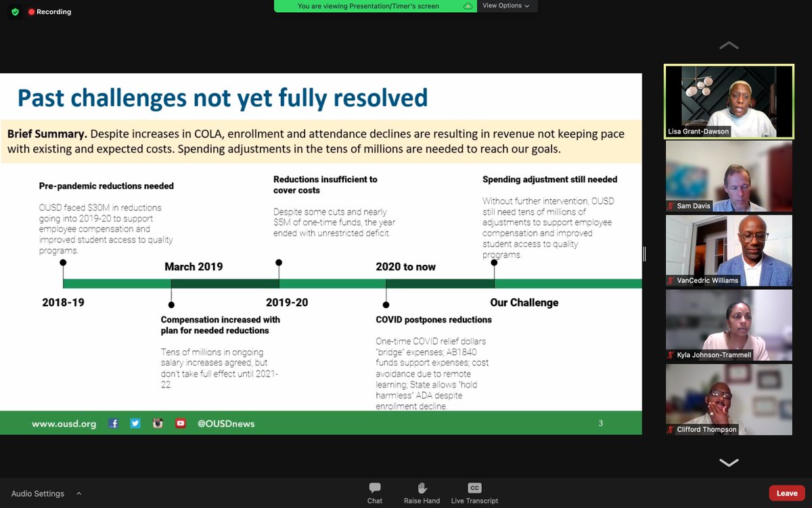Show previous participants with the up chevron
Screen dimensions: 812x508
(729, 45)
